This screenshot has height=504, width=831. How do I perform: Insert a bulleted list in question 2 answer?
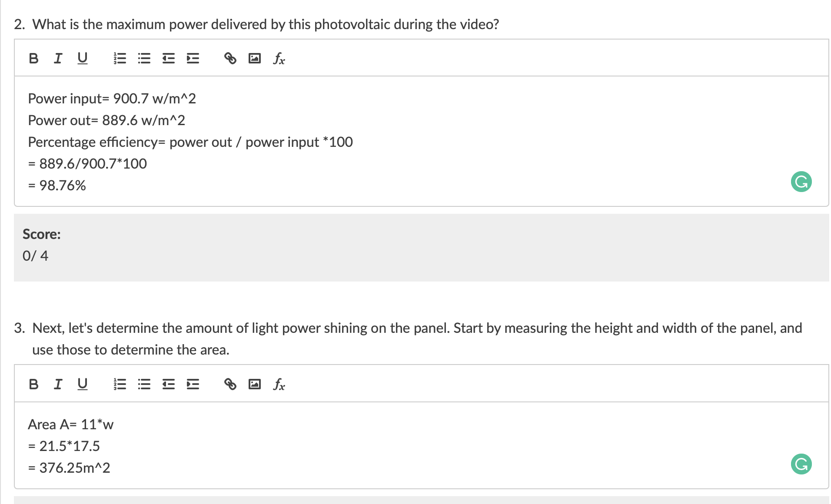[144, 58]
